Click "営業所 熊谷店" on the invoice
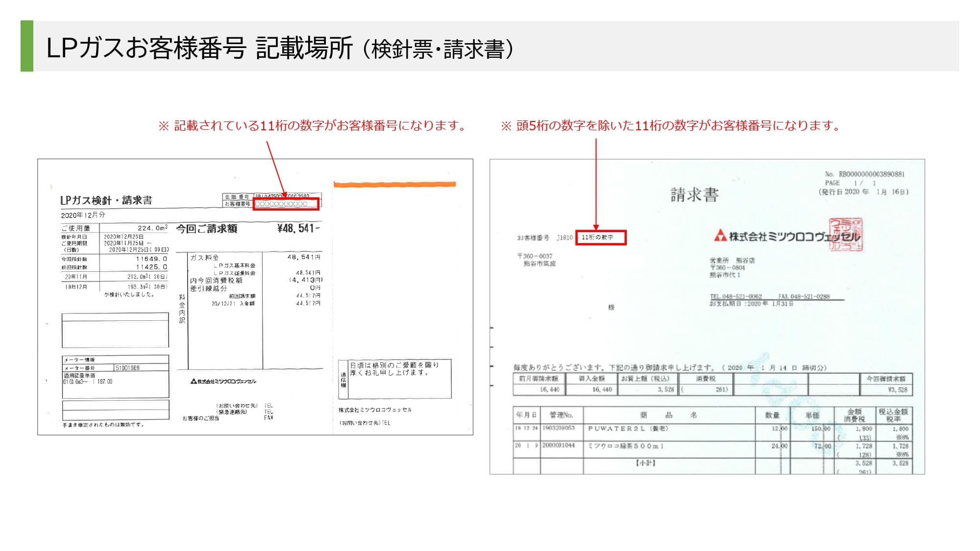Screen dimensions: 980x551 [x=732, y=261]
